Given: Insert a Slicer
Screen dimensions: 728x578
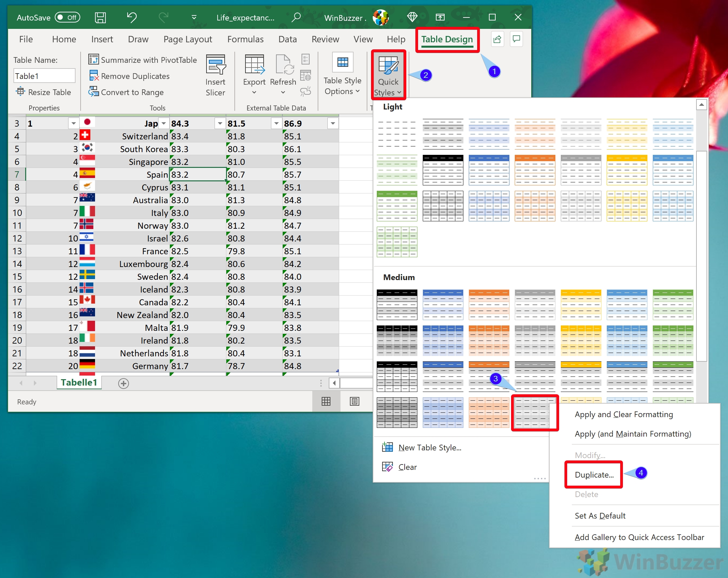Looking at the screenshot, I should click(216, 74).
